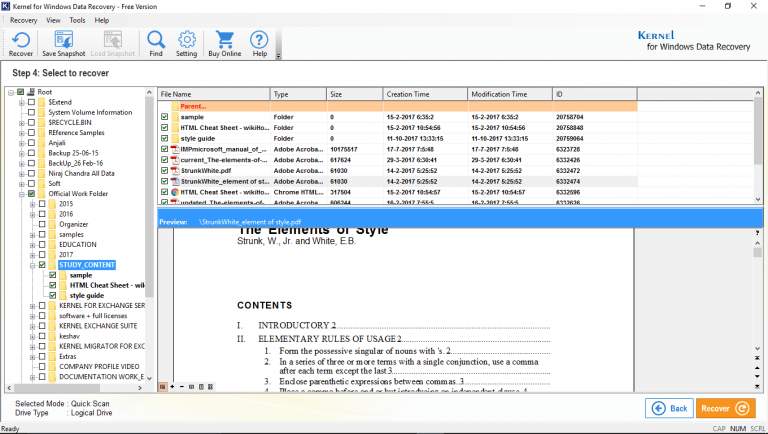
Task: Expand the EDUCATION folder node
Action: pyautogui.click(x=32, y=245)
